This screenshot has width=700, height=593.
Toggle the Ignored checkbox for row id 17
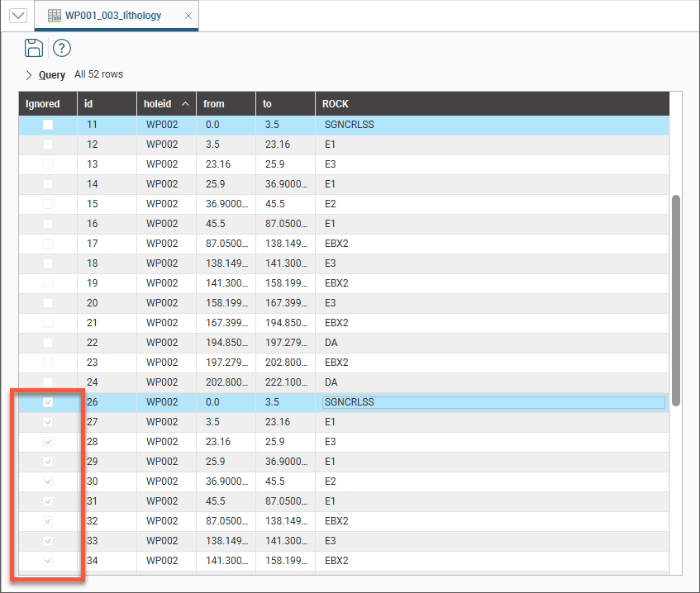48,244
